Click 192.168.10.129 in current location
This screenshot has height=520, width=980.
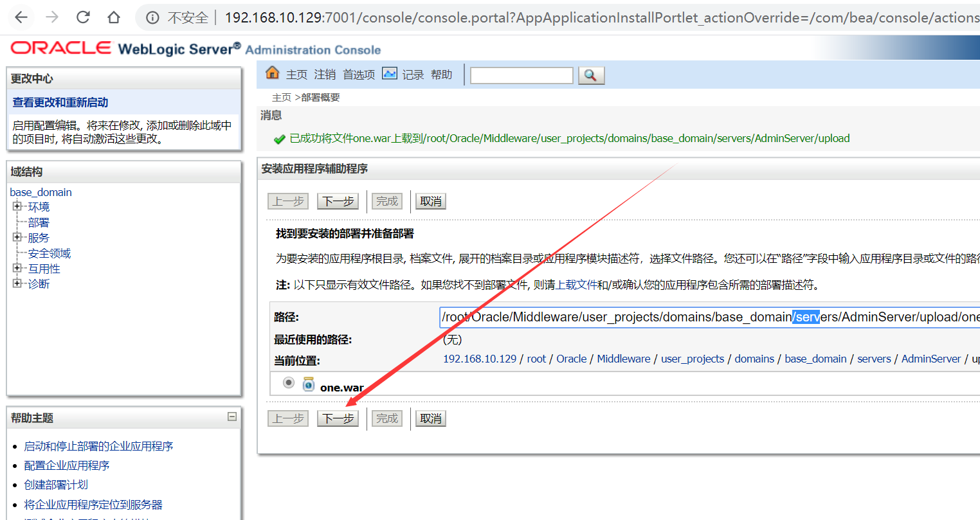(480, 359)
